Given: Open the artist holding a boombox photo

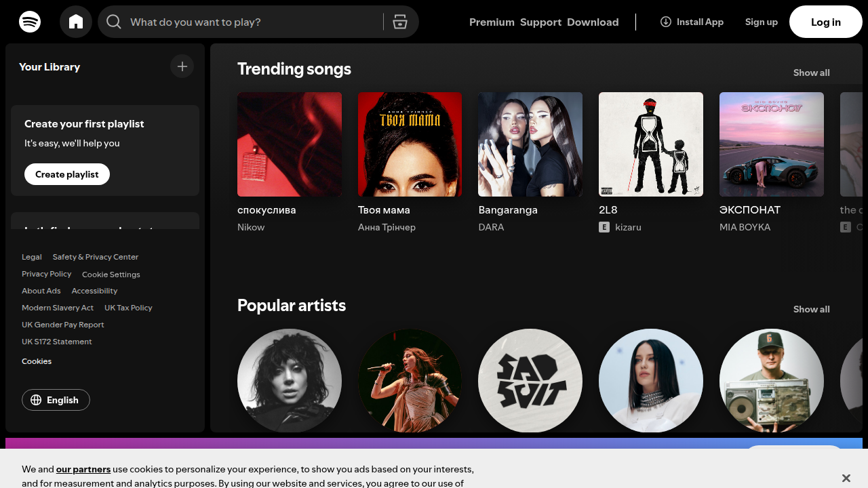Looking at the screenshot, I should (x=772, y=380).
